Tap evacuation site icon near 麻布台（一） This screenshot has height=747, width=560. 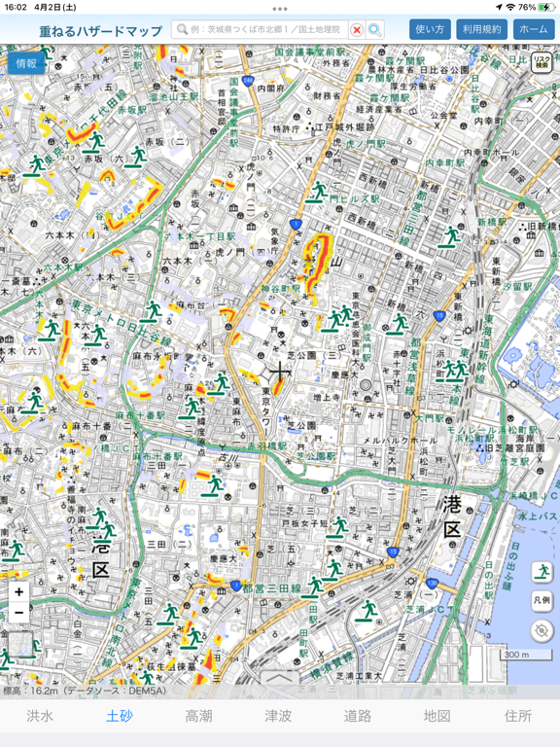coord(152,311)
